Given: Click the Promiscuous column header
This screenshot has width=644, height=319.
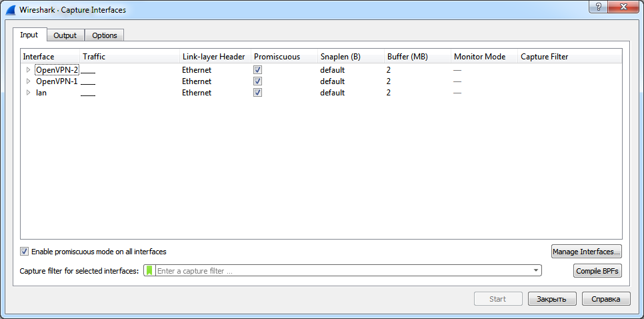Looking at the screenshot, I should [x=284, y=57].
